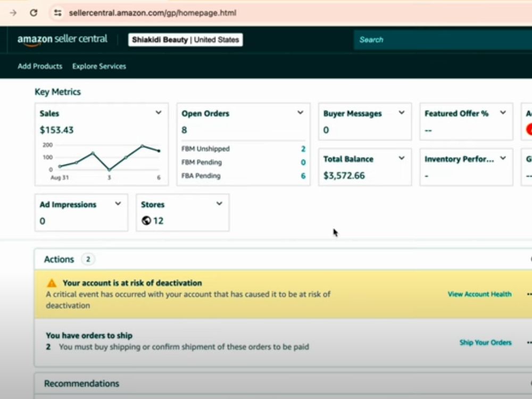Click the Recommendations section header
This screenshot has width=532, height=399.
[82, 384]
